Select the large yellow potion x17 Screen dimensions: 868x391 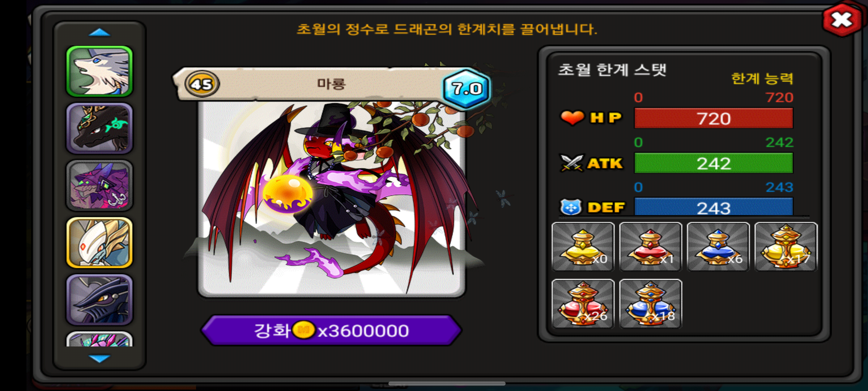[786, 247]
